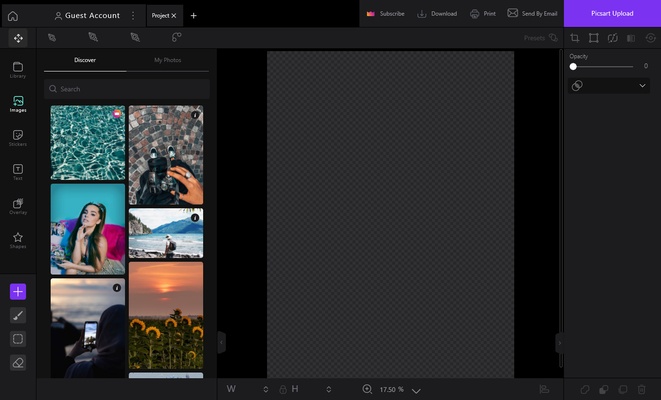The height and width of the screenshot is (400, 661).
Task: Open the Library panel
Action: point(18,70)
